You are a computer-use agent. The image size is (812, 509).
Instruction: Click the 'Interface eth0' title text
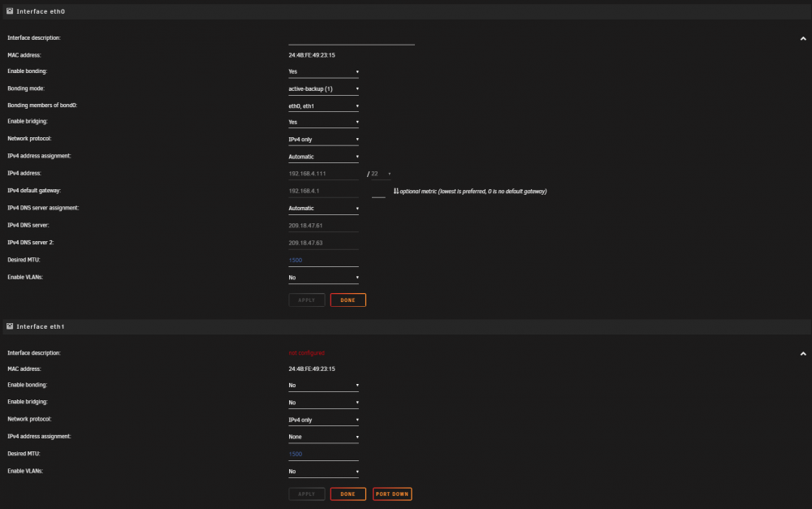click(41, 11)
